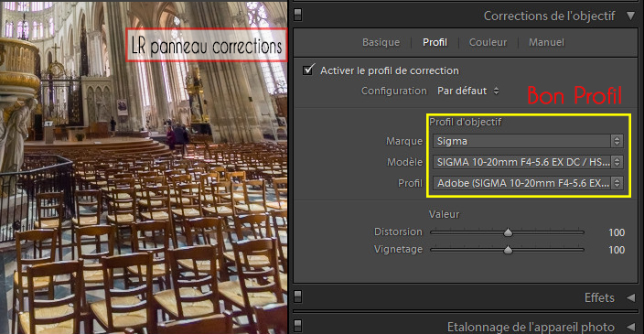Click the Modèle label
Screen dimensions: 644x334
coord(404,162)
